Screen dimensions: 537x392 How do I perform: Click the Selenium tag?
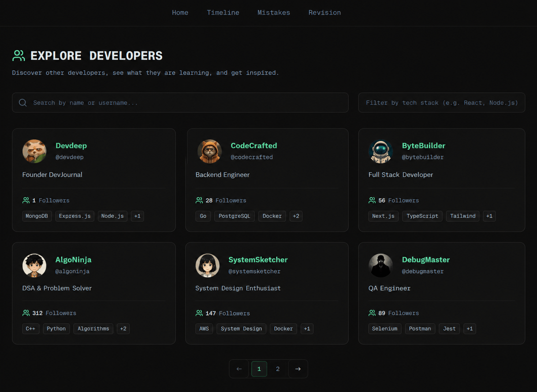(x=385, y=329)
